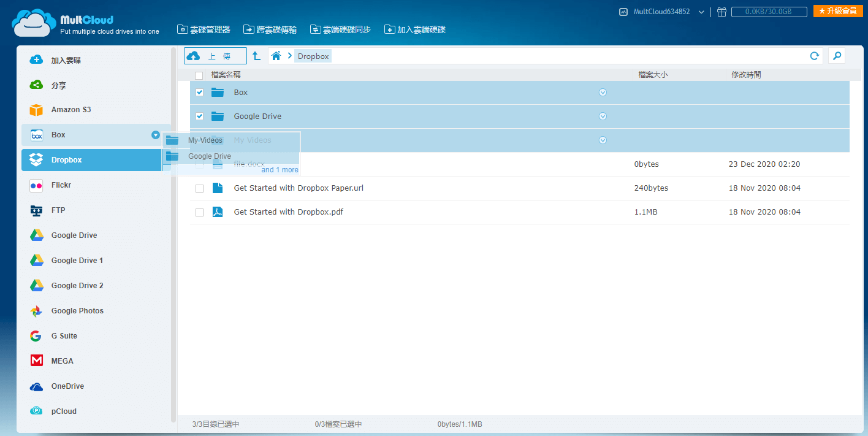Image resolution: width=868 pixels, height=436 pixels.
Task: Open the Box drive dropdown arrow
Action: tap(156, 135)
